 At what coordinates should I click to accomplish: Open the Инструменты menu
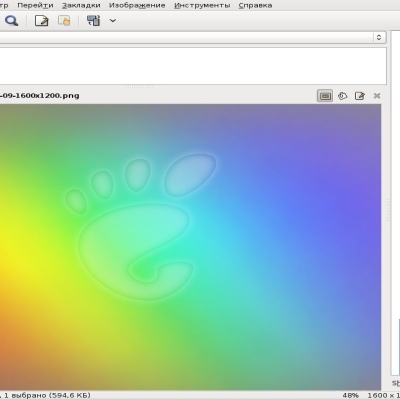click(x=202, y=5)
